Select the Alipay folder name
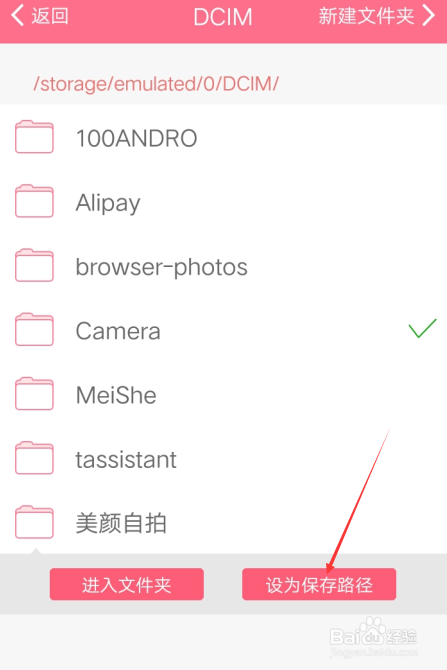447x670 pixels. point(108,203)
